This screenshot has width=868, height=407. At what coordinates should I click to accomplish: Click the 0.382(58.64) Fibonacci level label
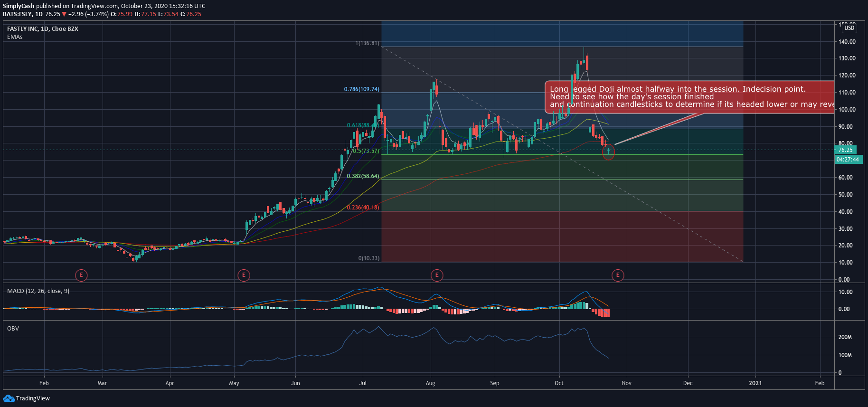click(363, 176)
